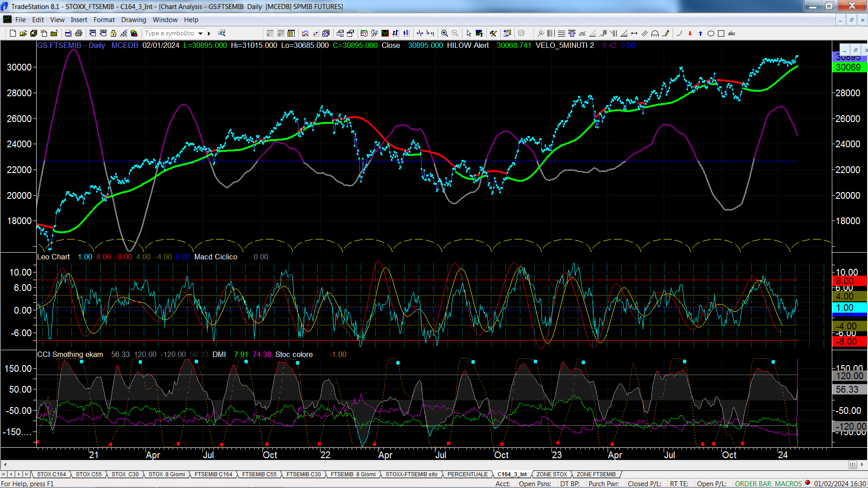Go to last workspace tab with the arrow
This screenshot has height=488, width=868.
pyautogui.click(x=27, y=474)
